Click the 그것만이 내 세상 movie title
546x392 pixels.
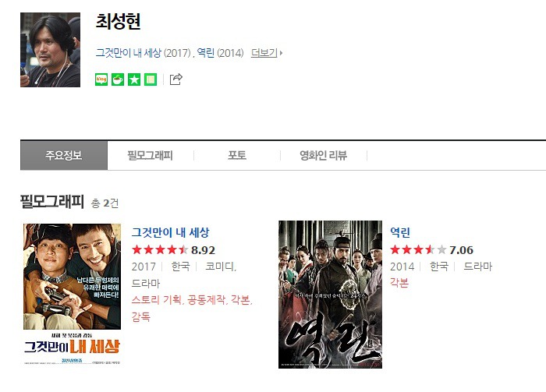170,232
